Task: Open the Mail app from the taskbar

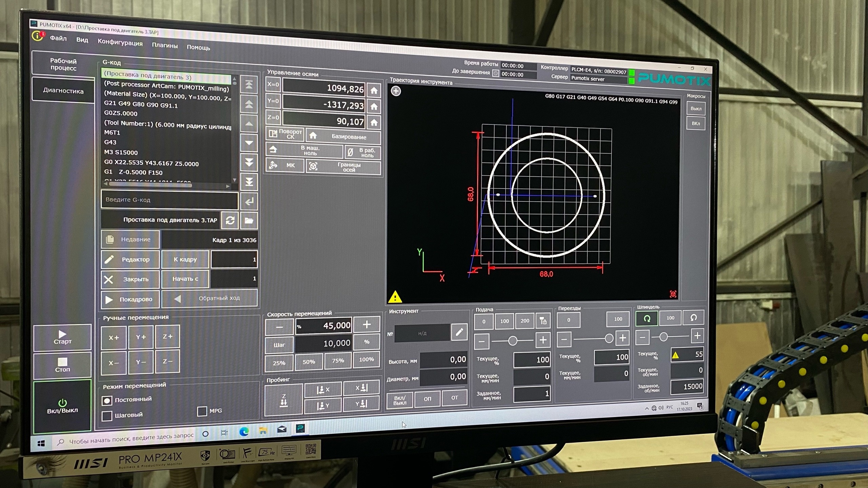Action: (x=282, y=430)
